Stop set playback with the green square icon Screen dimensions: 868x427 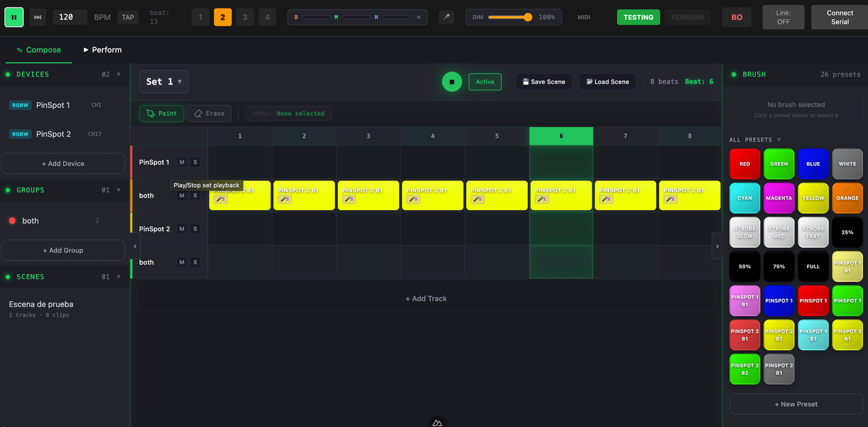[452, 81]
